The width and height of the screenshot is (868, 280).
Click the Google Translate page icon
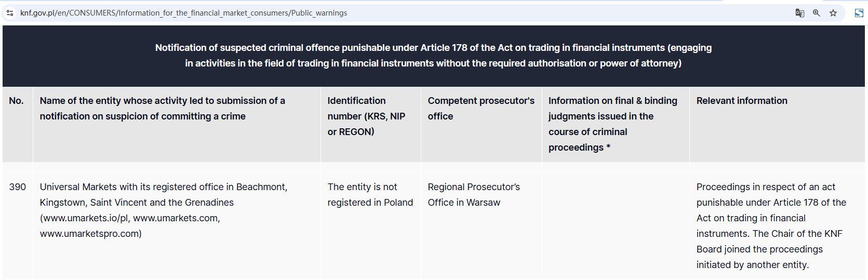pos(799,13)
